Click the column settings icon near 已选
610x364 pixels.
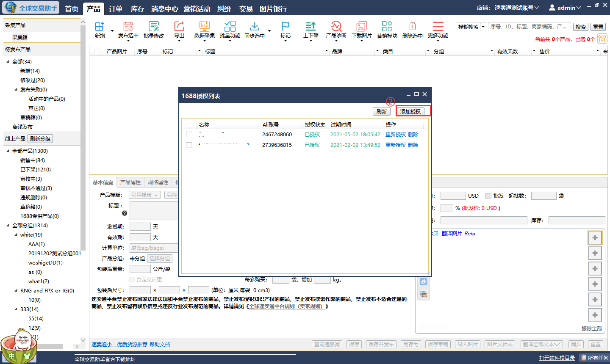coord(602,39)
